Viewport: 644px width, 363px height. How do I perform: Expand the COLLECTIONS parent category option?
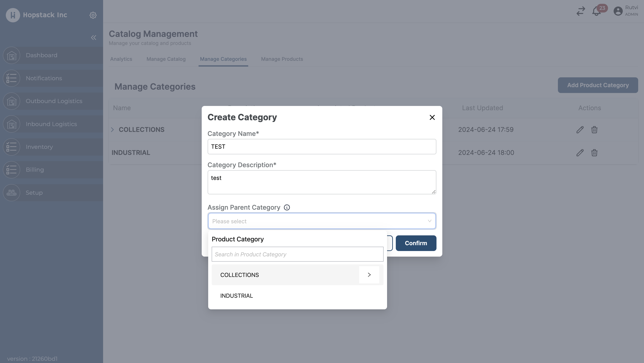[369, 274]
